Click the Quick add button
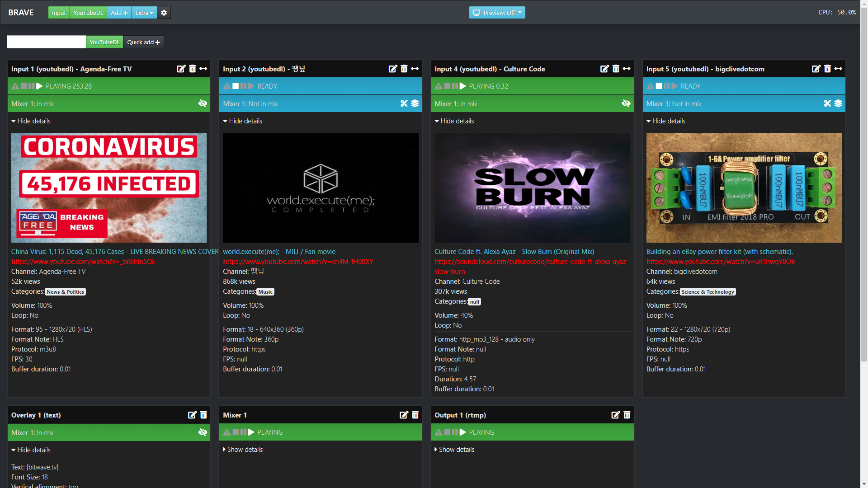 [x=143, y=42]
